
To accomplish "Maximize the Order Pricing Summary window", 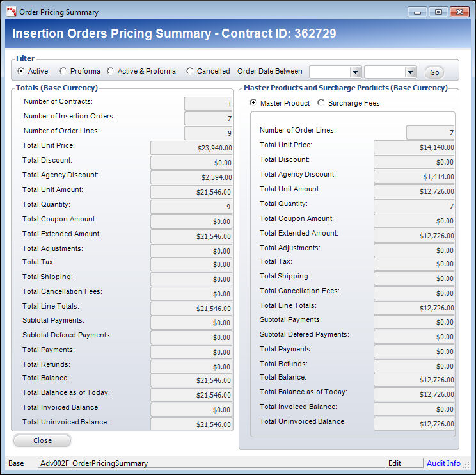I will coord(438,12).
